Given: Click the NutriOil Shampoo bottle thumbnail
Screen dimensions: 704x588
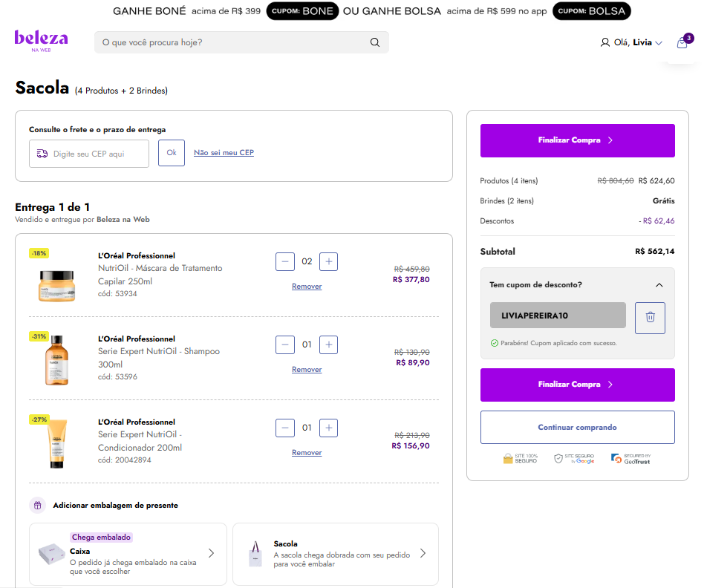Looking at the screenshot, I should click(56, 360).
